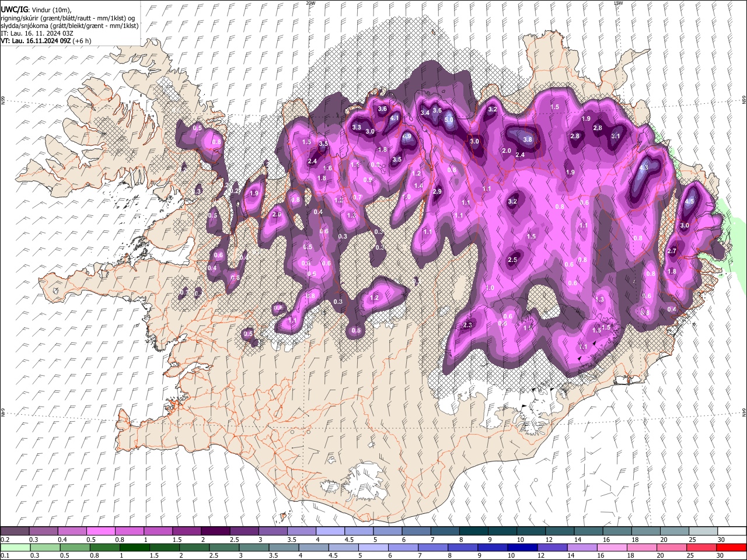
Task: Pick the darkest green swatch labelled 1
Action: [135, 547]
